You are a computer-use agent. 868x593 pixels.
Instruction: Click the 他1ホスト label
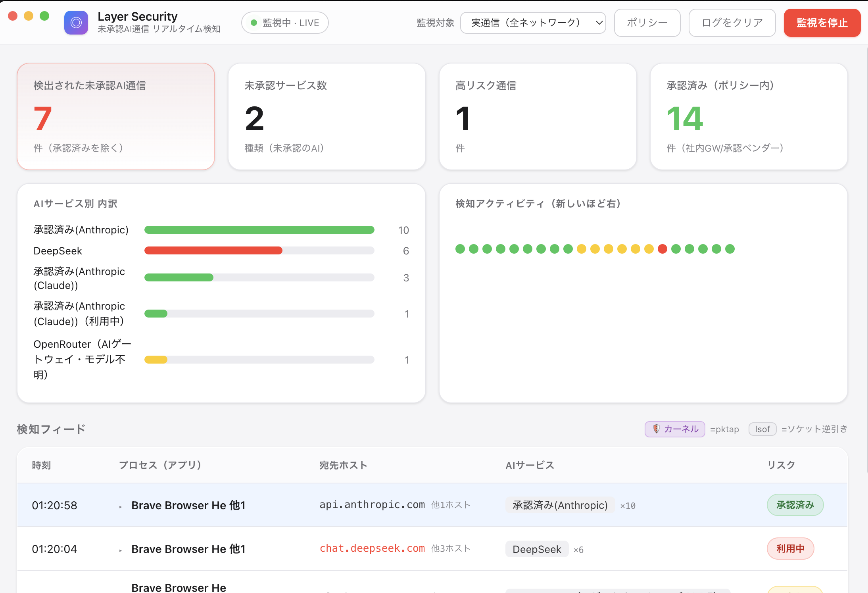(451, 505)
